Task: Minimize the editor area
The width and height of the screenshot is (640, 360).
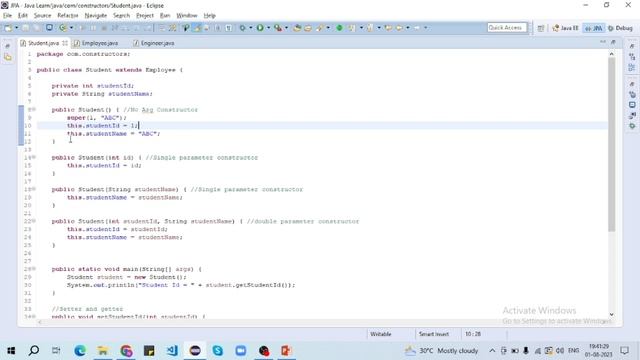Action: 603,42
